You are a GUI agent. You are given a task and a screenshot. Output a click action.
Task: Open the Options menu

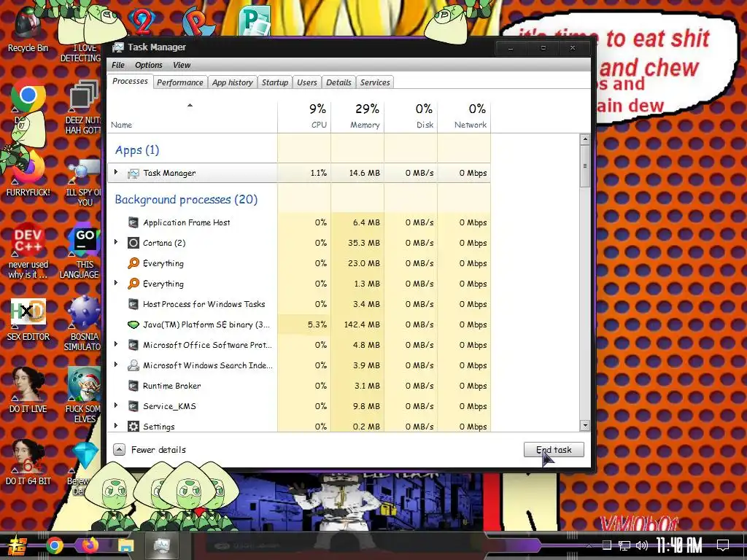149,65
